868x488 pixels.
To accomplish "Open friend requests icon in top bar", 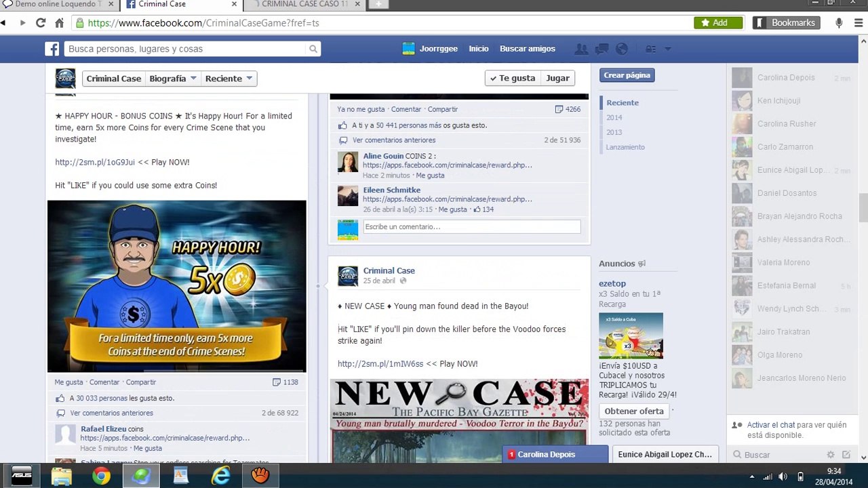I will pos(581,49).
